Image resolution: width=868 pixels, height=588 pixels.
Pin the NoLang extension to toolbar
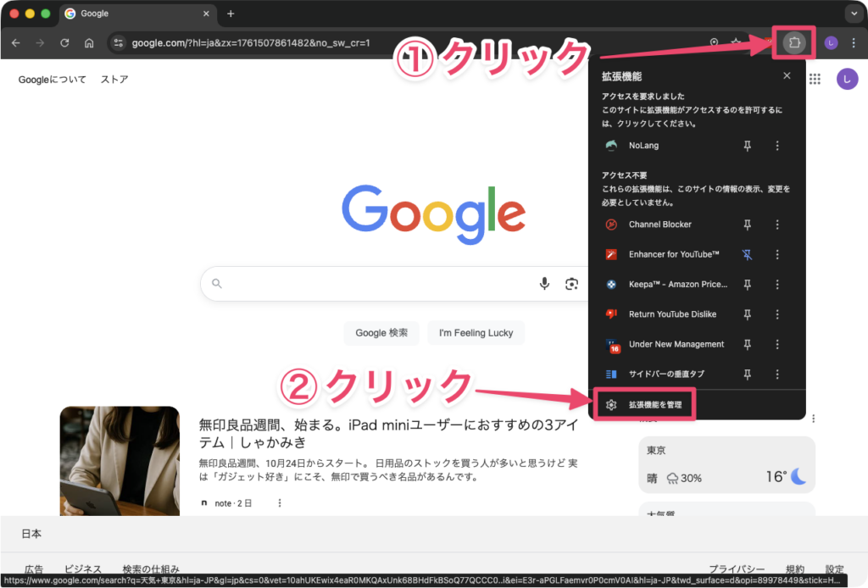pyautogui.click(x=747, y=146)
